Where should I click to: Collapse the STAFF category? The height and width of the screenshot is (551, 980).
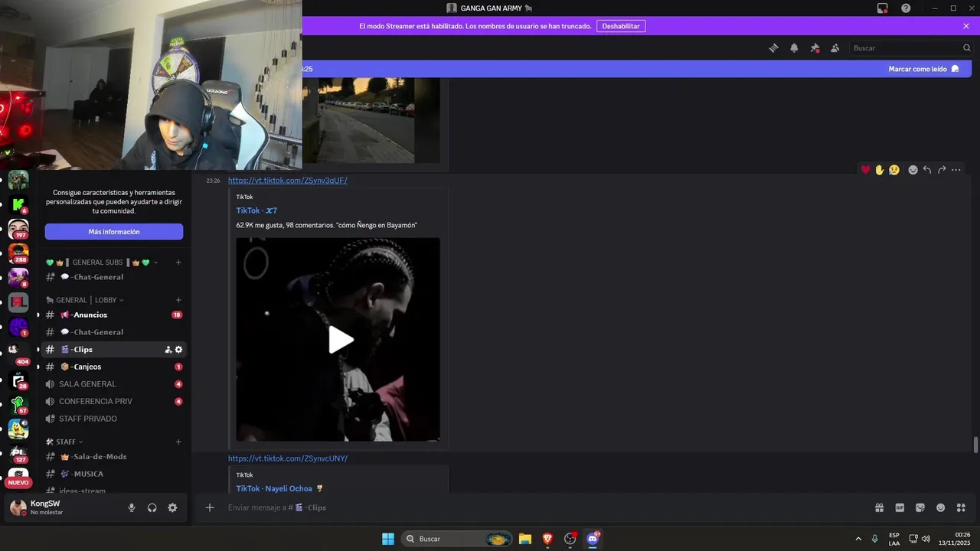pyautogui.click(x=64, y=442)
